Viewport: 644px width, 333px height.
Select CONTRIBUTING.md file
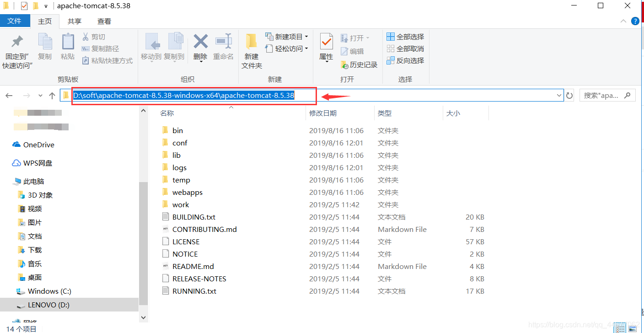click(204, 229)
